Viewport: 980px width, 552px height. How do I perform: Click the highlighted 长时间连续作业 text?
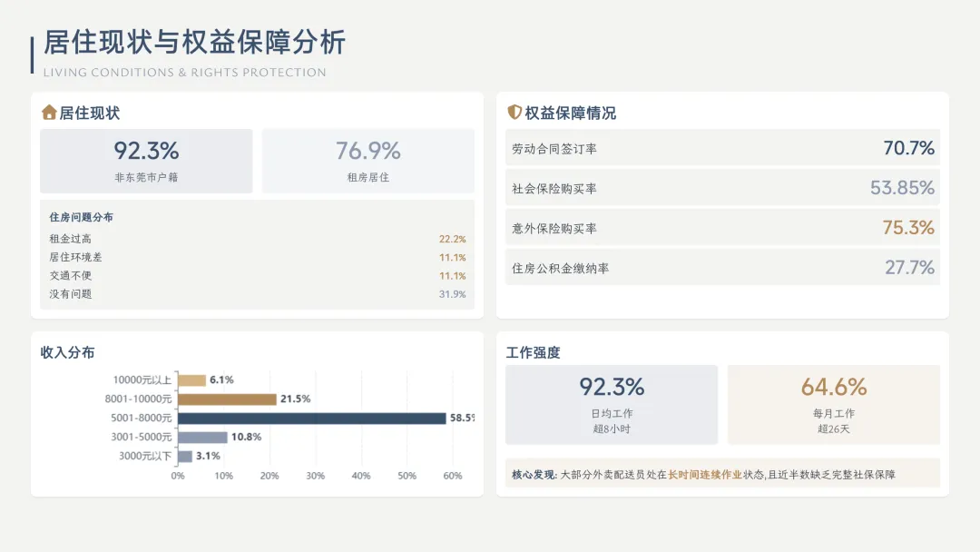point(705,474)
